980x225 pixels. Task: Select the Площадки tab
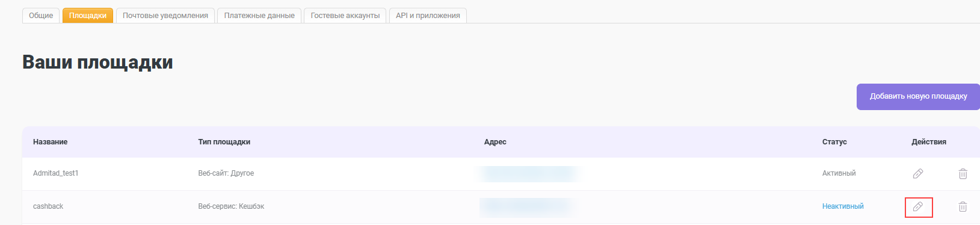pyautogui.click(x=88, y=16)
